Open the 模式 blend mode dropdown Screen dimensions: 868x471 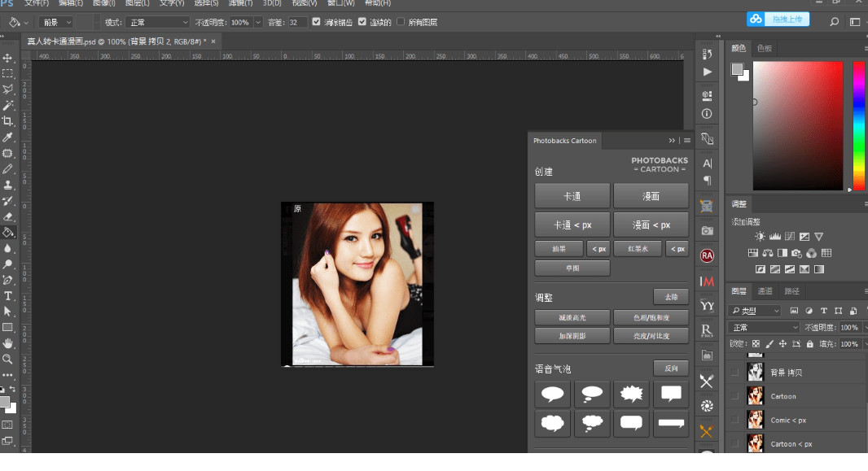pyautogui.click(x=156, y=22)
